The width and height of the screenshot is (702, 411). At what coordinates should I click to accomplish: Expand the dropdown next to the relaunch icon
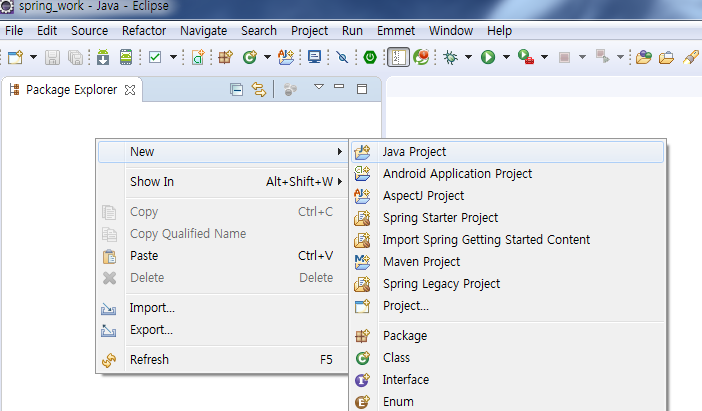click(621, 57)
